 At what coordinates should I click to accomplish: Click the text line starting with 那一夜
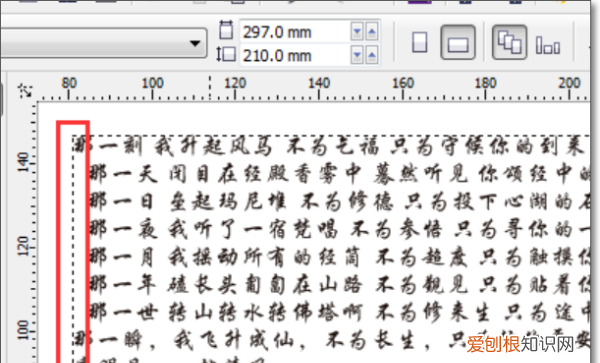(x=340, y=229)
